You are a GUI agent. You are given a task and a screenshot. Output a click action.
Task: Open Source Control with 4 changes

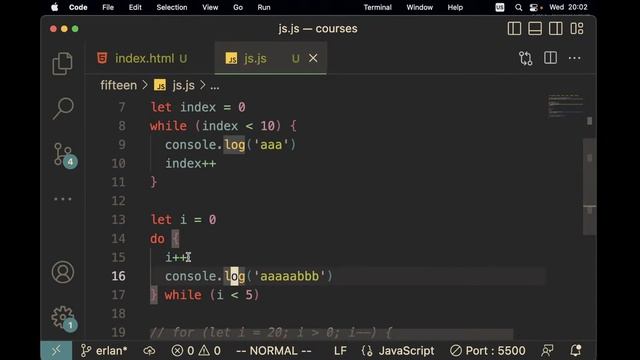65,155
